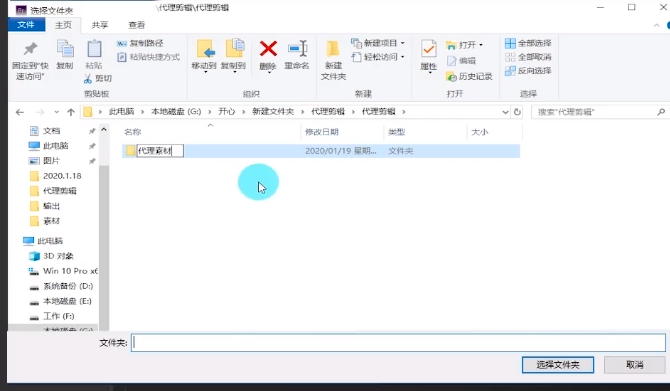
Task: Click the back navigation arrow
Action: (x=20, y=112)
